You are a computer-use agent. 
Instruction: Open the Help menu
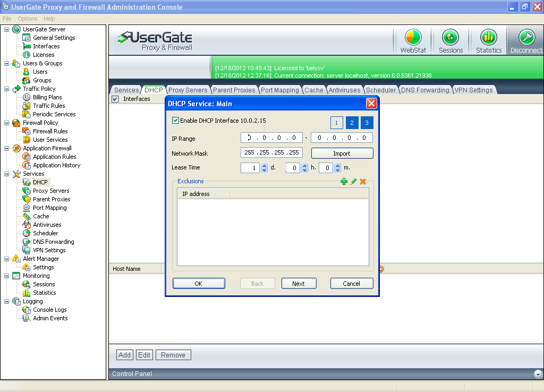point(49,19)
